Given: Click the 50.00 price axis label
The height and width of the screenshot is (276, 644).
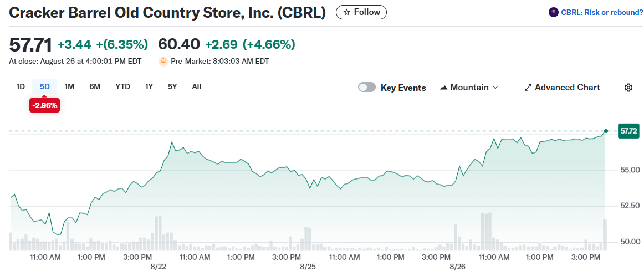Looking at the screenshot, I should tap(630, 242).
